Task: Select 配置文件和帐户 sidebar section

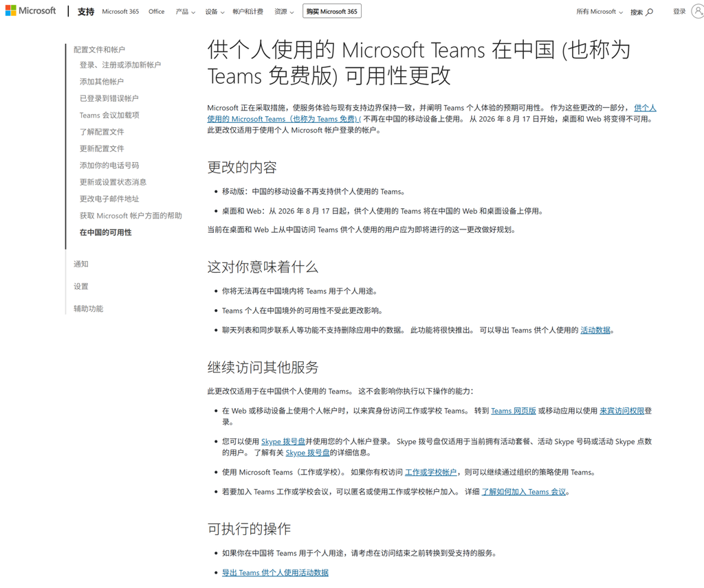Action: coord(99,49)
